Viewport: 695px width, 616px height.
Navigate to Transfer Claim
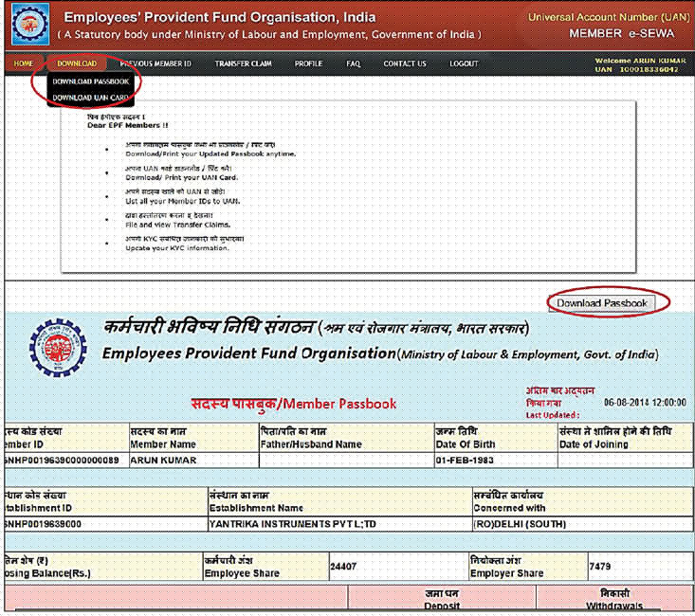(244, 63)
